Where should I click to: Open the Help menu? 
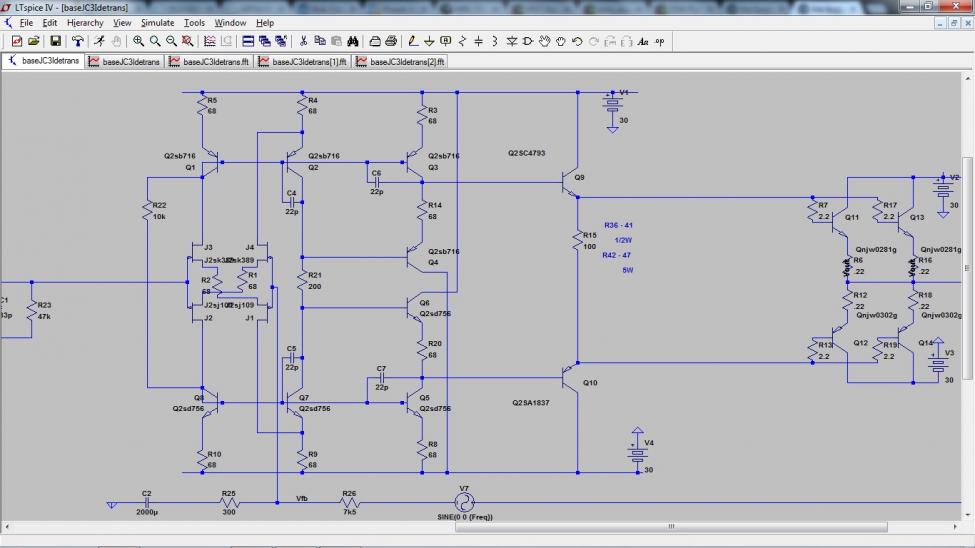point(265,22)
